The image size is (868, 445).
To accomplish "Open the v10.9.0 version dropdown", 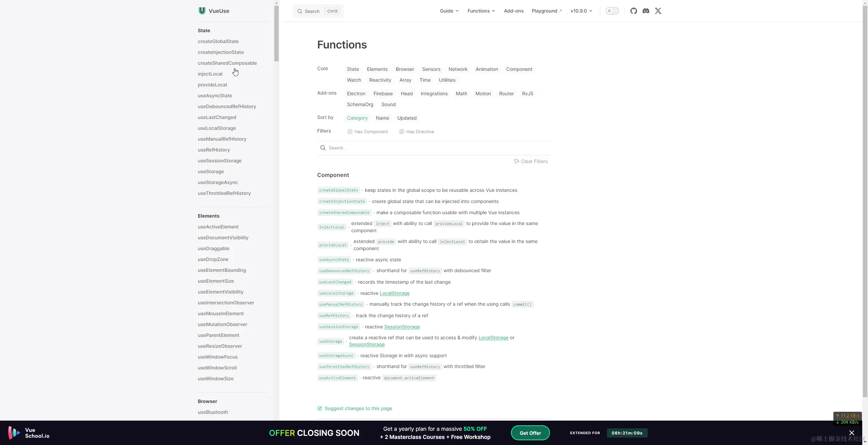I will 581,11.
